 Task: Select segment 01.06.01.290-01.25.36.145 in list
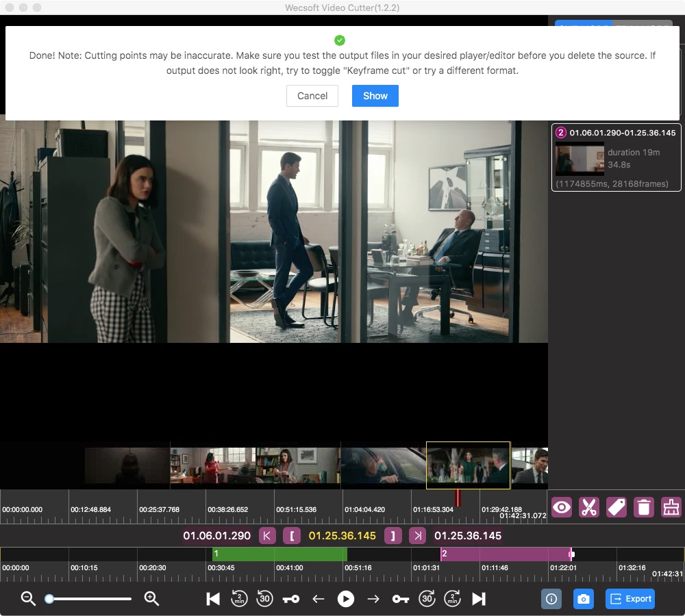click(616, 157)
